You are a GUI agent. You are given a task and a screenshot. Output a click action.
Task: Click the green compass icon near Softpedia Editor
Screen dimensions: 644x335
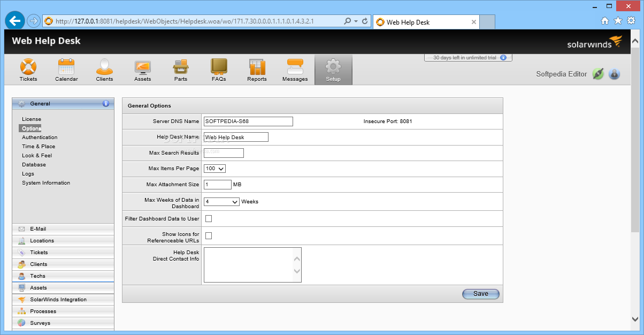pyautogui.click(x=598, y=74)
